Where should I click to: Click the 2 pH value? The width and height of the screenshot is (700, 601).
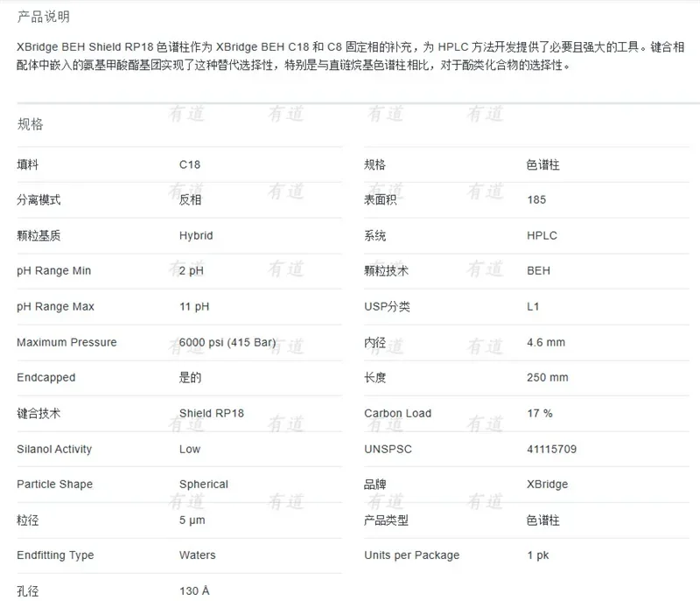pos(191,271)
